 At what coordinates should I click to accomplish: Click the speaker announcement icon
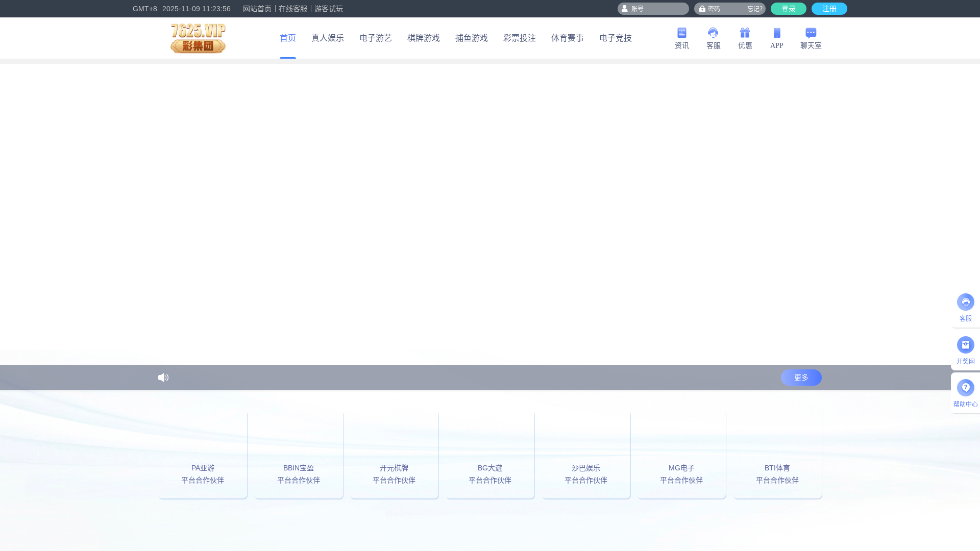pyautogui.click(x=163, y=378)
